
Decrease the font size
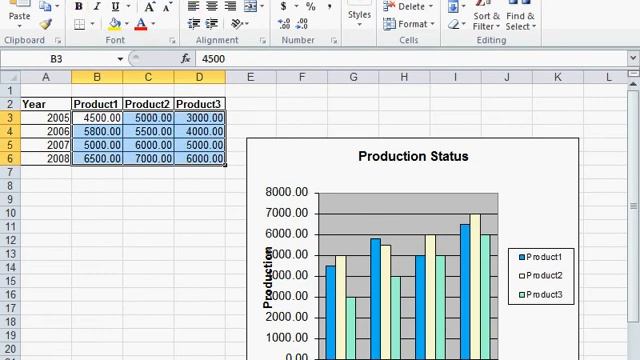[167, 7]
